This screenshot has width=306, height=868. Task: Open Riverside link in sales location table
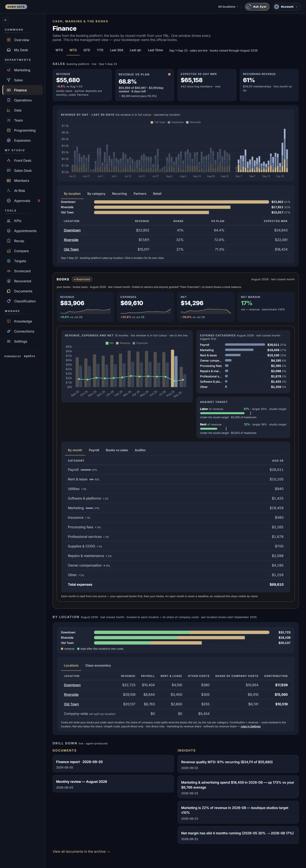click(x=71, y=240)
